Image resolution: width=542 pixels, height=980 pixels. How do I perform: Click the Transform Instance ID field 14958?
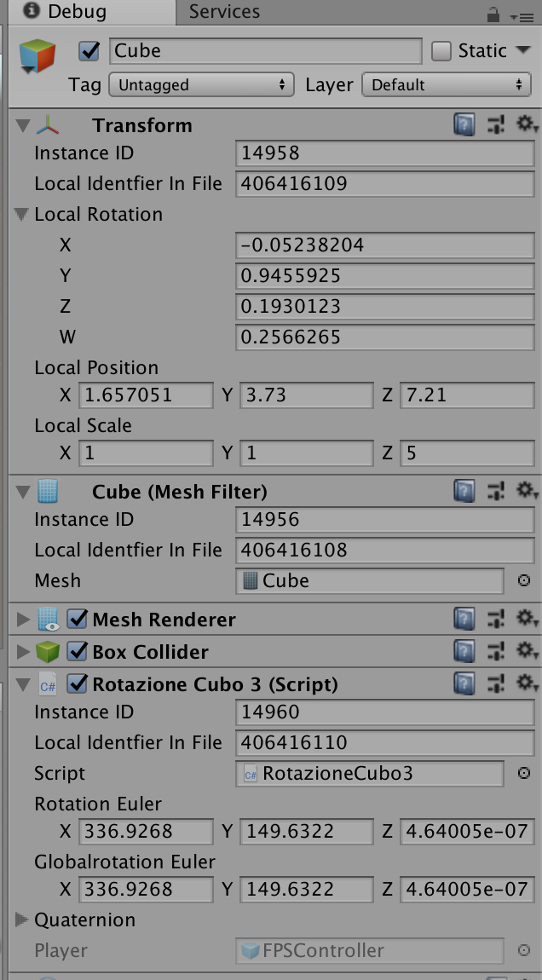tap(385, 153)
